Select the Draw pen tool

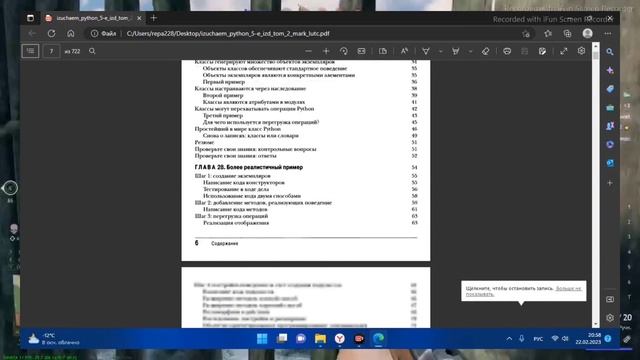(x=426, y=51)
